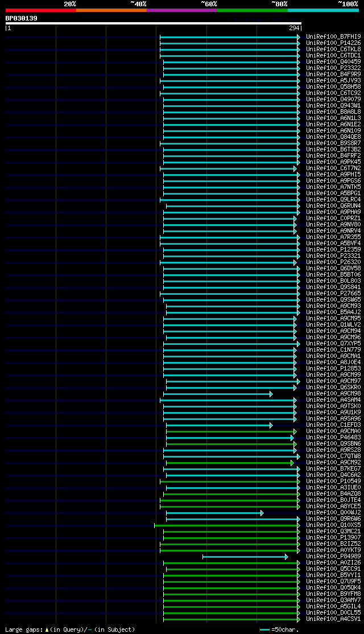
Task: Select the label UniRef100_A0YKT9
Action: (333, 550)
